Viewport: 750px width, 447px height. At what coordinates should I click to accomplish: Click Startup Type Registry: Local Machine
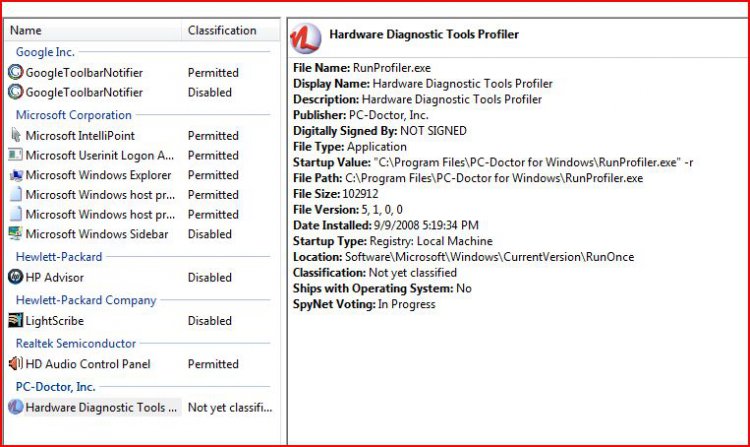coord(393,241)
